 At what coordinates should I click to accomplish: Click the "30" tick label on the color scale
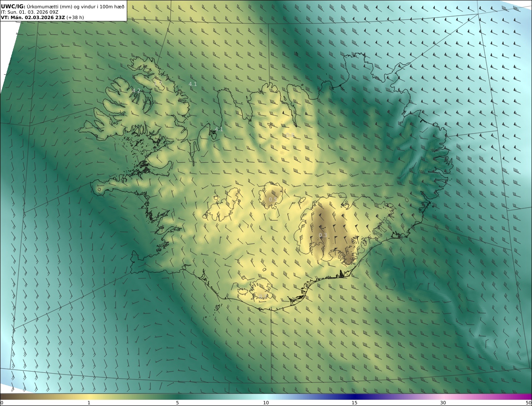tap(443, 403)
